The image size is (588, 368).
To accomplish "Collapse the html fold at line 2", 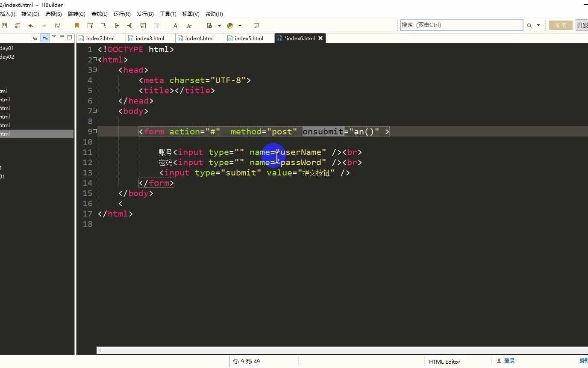I will (x=95, y=59).
